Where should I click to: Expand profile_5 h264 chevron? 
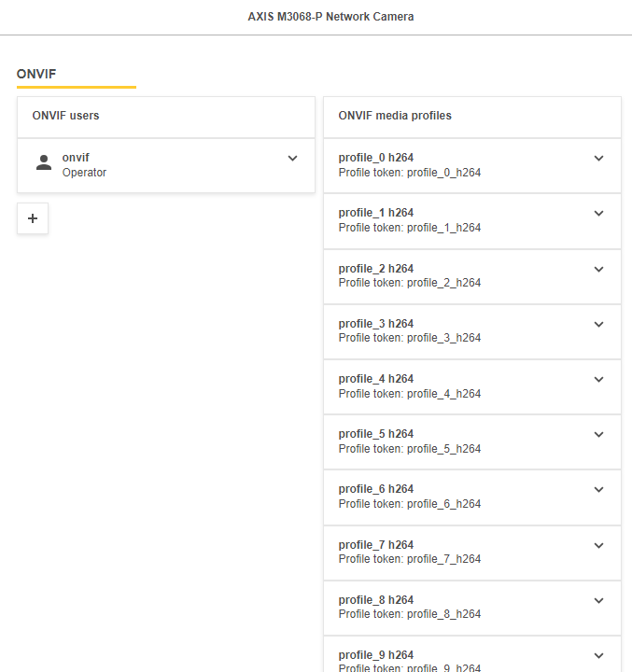click(x=598, y=434)
